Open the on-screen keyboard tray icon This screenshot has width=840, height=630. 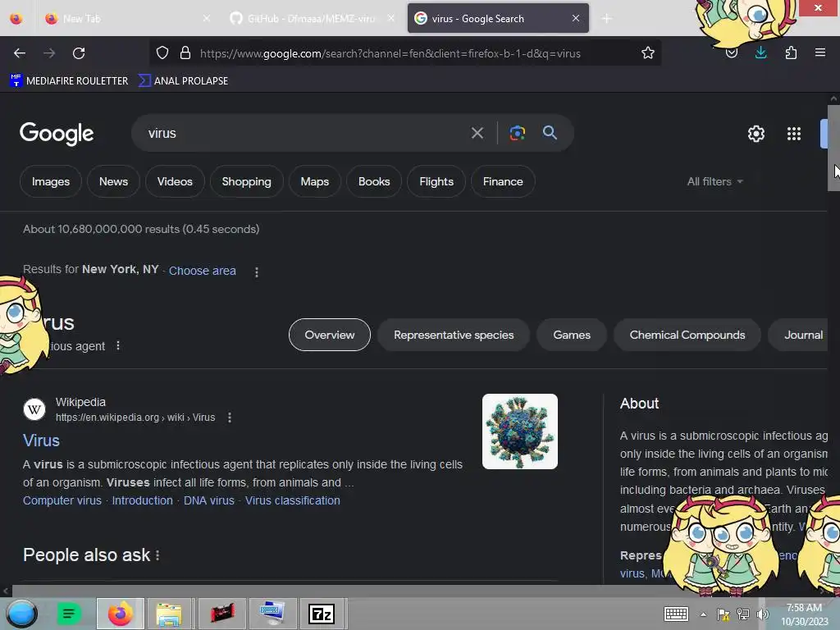(676, 614)
